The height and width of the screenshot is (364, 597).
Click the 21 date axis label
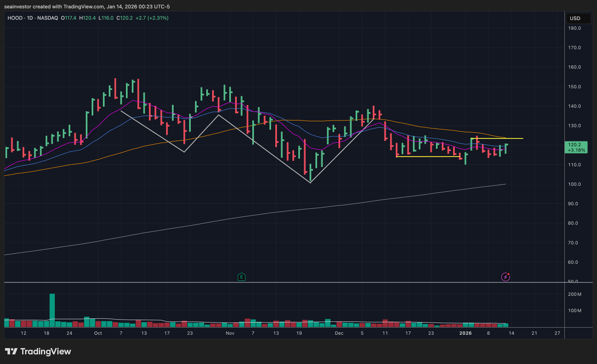(x=534, y=333)
